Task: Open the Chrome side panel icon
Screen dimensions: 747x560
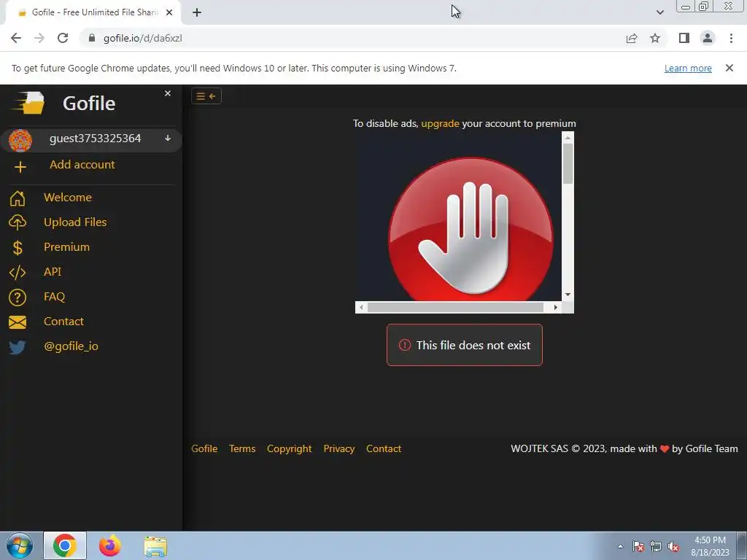Action: (x=684, y=38)
